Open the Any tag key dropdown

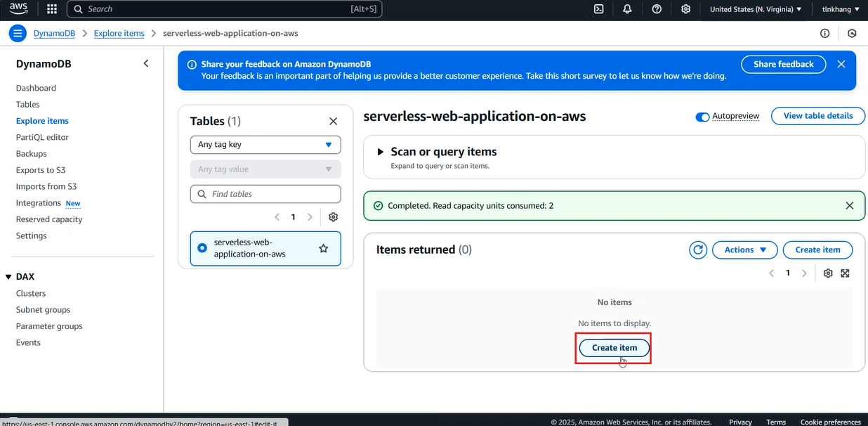click(265, 145)
